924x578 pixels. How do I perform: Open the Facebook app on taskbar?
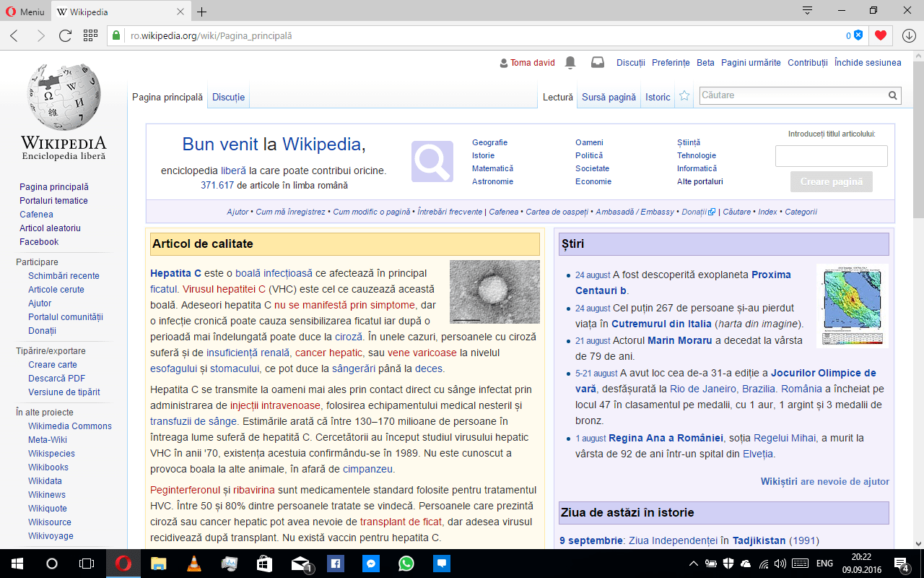(x=336, y=564)
